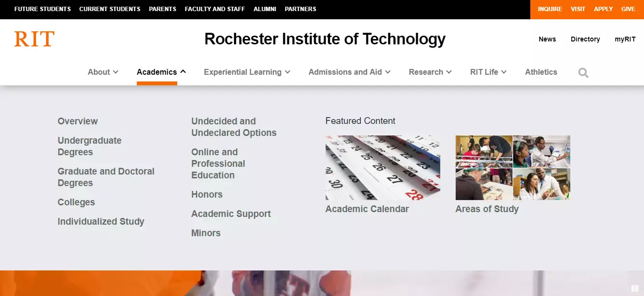Open Honors link
The width and height of the screenshot is (644, 296).
pos(207,194)
